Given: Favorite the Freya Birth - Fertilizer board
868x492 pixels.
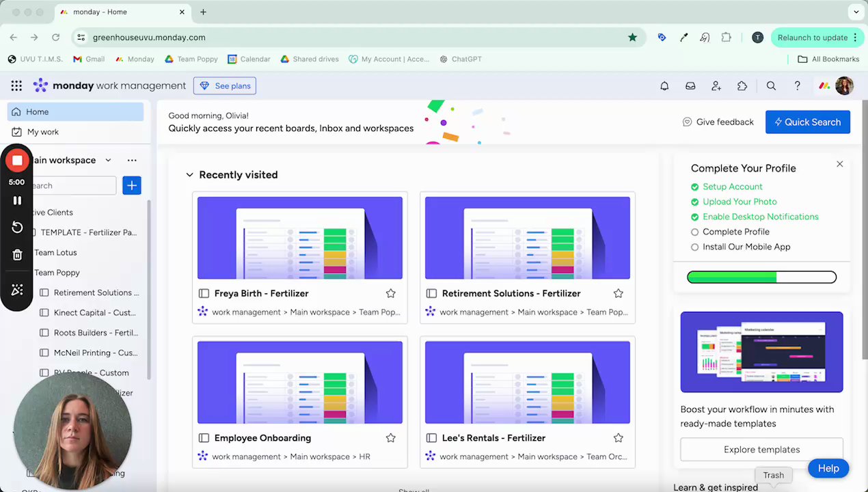Looking at the screenshot, I should 390,293.
